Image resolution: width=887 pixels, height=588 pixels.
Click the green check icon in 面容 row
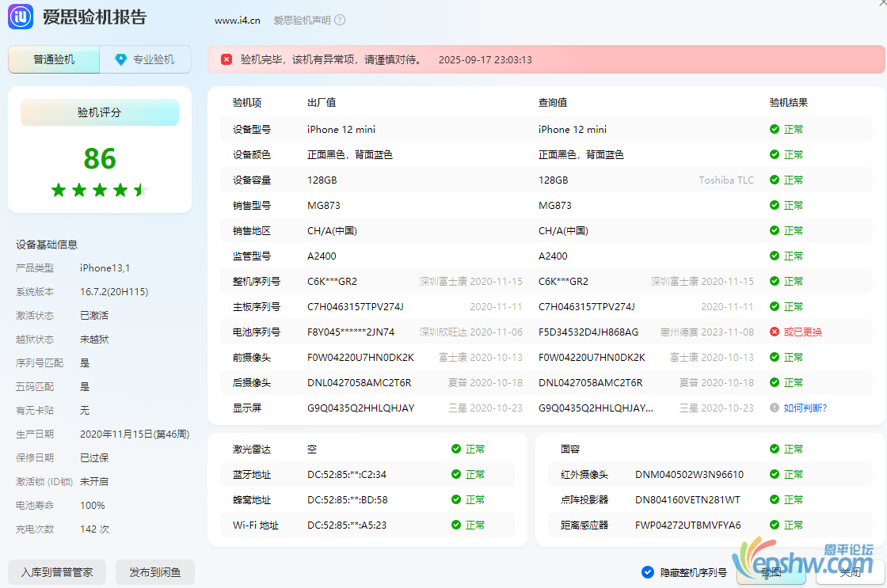click(775, 449)
